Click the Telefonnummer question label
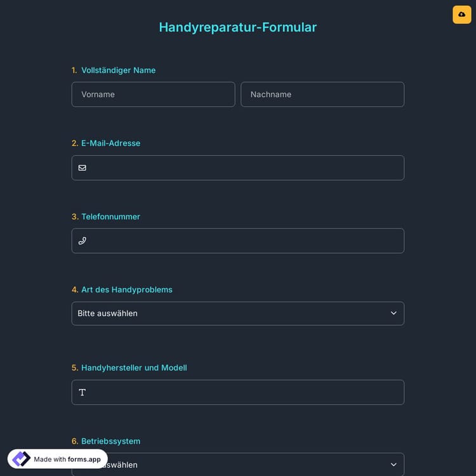Viewport: 476px width, 476px height. pyautogui.click(x=110, y=216)
